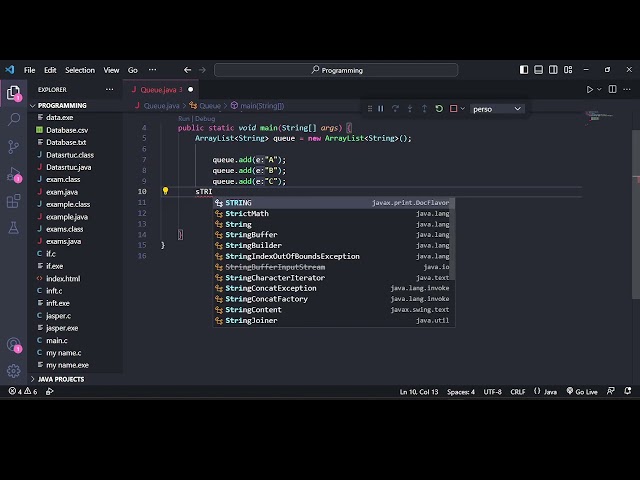Go forward in navigation history
640x480 pixels.
[x=202, y=70]
